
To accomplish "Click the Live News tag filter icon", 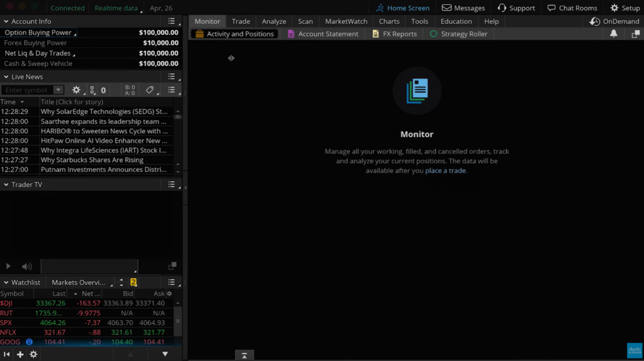I will (150, 90).
